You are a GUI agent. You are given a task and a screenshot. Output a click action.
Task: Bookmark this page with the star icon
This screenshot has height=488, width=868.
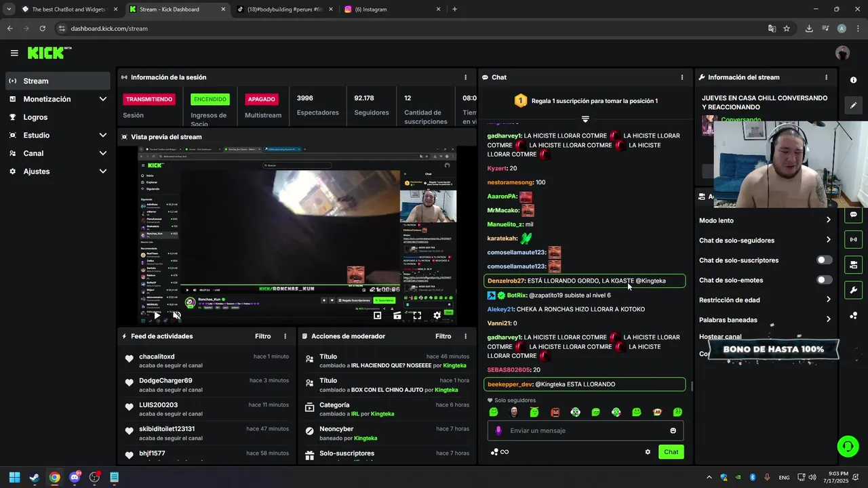[x=787, y=28]
